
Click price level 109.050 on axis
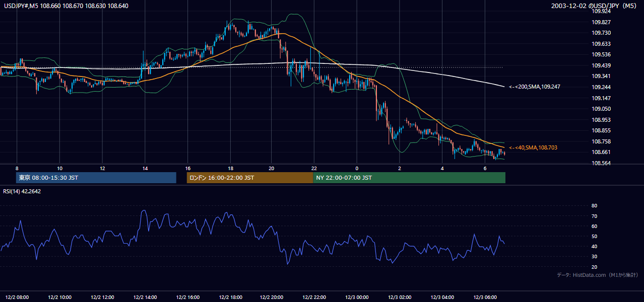pos(602,109)
